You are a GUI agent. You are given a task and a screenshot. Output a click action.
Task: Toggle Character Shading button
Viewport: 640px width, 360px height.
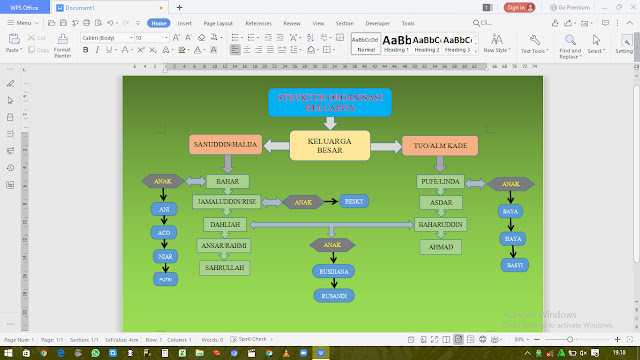[213, 50]
